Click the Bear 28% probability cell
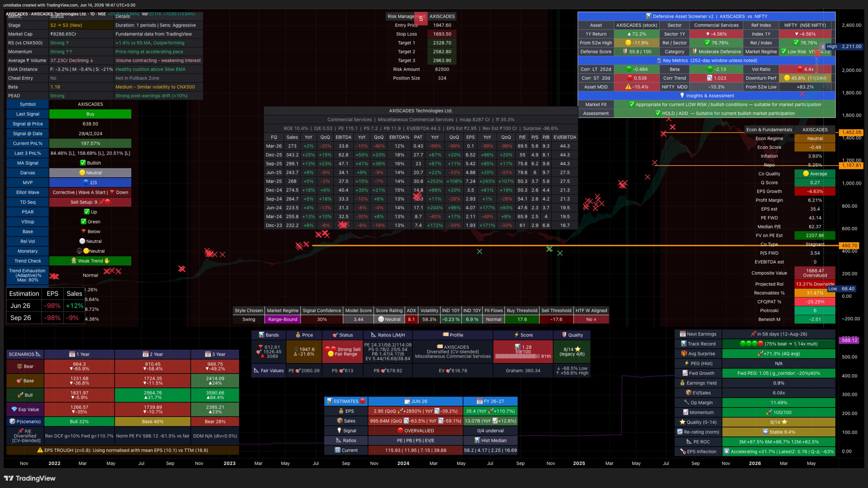The image size is (868, 488). point(215,422)
